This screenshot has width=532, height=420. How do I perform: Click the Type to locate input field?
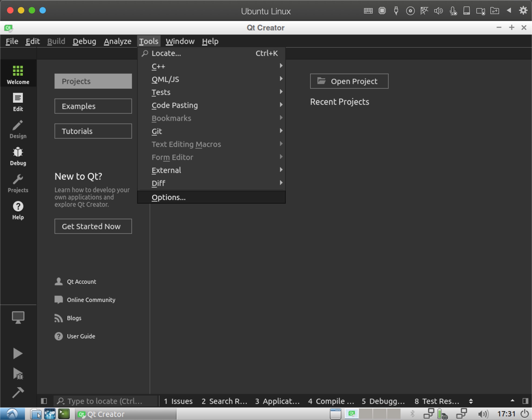point(106,401)
